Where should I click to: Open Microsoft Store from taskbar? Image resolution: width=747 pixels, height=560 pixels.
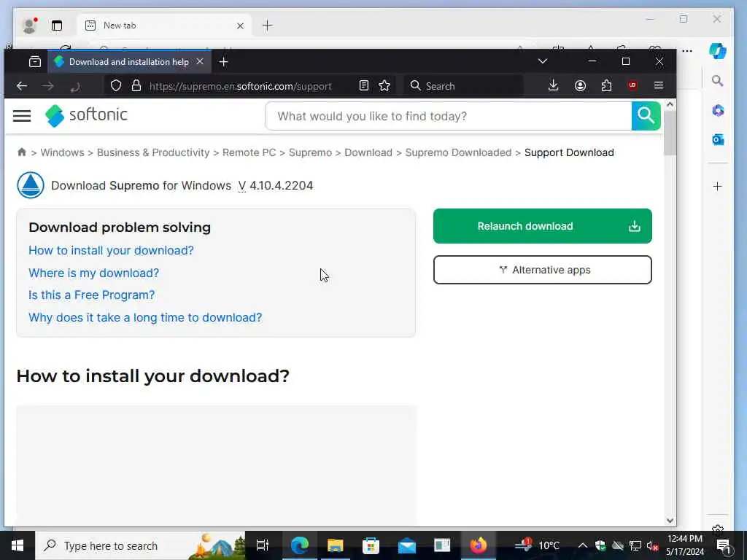371,545
